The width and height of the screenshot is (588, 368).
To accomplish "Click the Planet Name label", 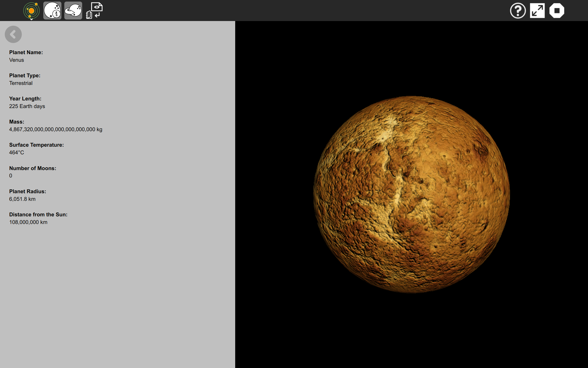I will [x=26, y=52].
